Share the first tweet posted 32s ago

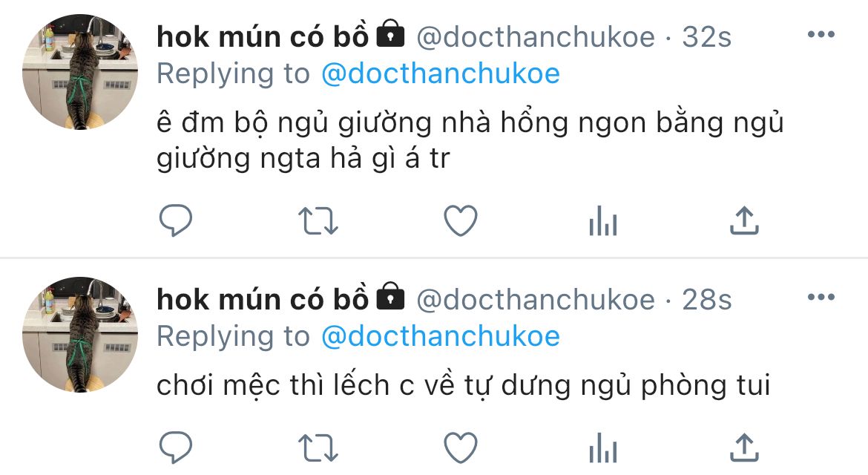pos(744,220)
